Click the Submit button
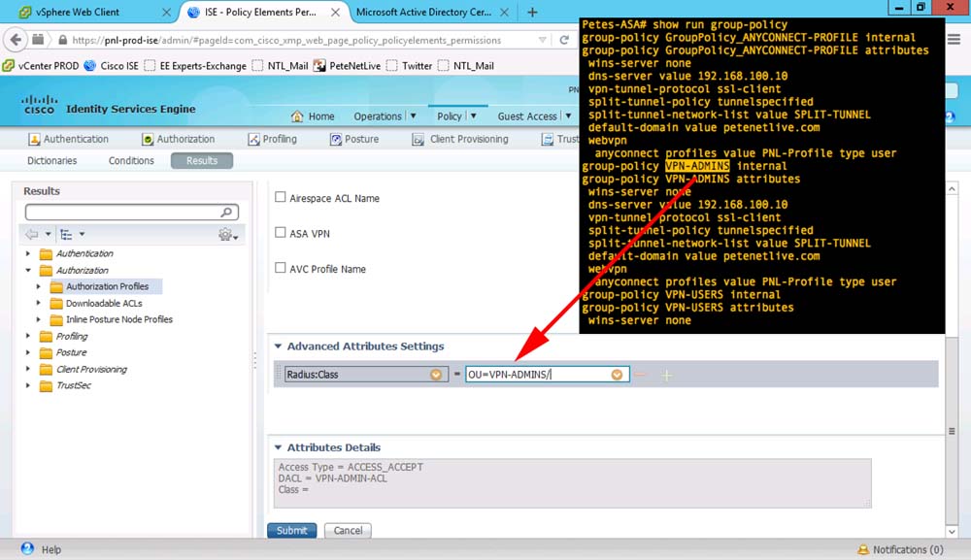Image resolution: width=971 pixels, height=560 pixels. 291,530
